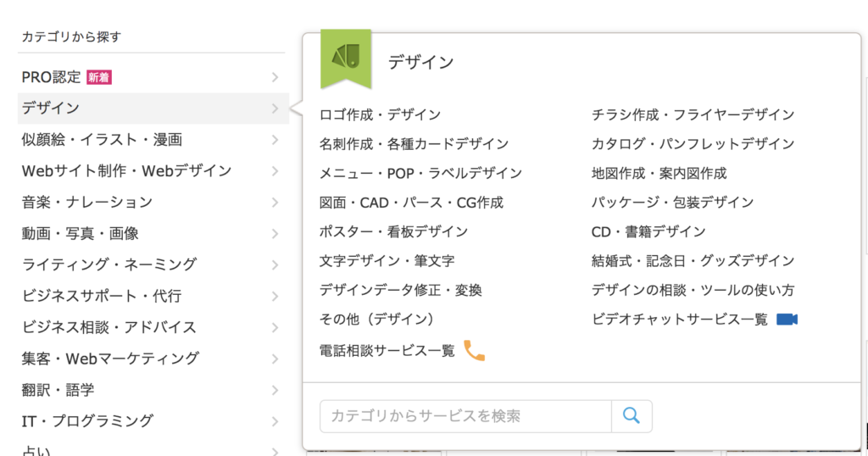
Task: Open the 動画・写真・画像 category
Action: (x=81, y=233)
